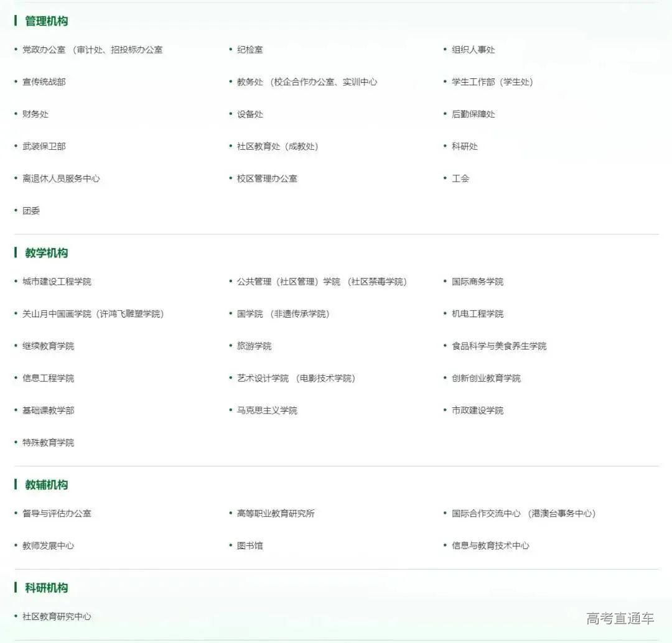Click the 工会 link

tap(460, 178)
